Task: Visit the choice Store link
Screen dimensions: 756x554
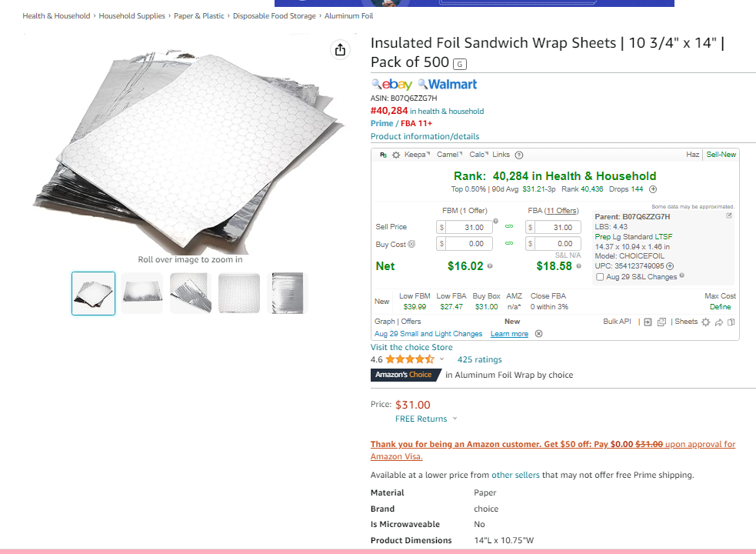Action: [411, 347]
